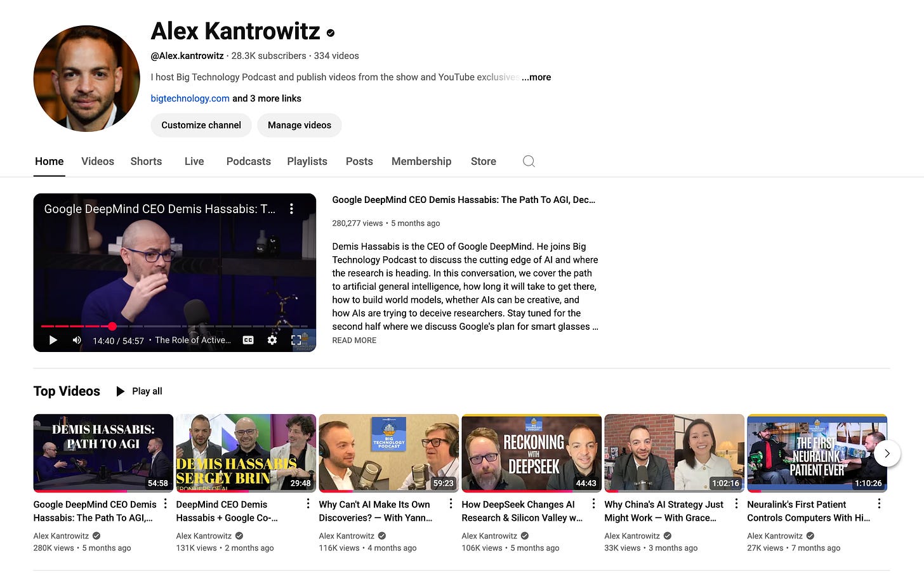
Task: Open Demis Hassabis Sergey Brin thumbnail
Action: coord(246,453)
